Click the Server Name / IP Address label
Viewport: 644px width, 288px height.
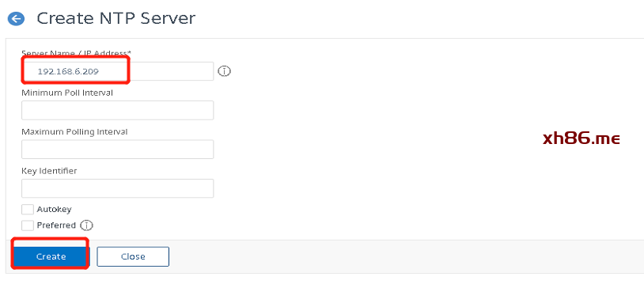point(76,54)
